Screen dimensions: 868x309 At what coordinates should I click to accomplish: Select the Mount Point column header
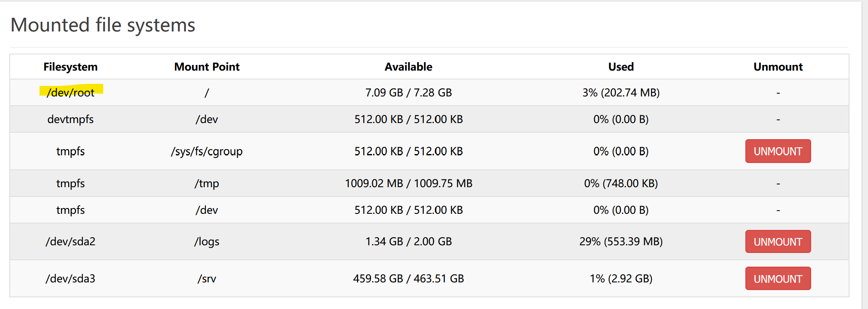(x=207, y=67)
